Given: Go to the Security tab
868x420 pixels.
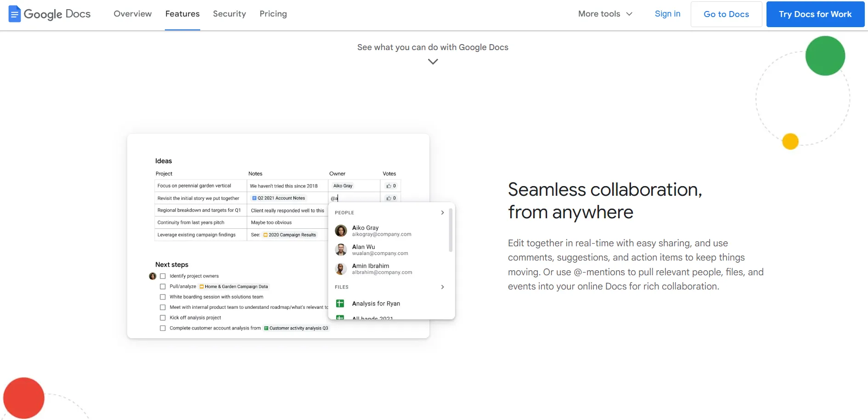Looking at the screenshot, I should click(230, 14).
